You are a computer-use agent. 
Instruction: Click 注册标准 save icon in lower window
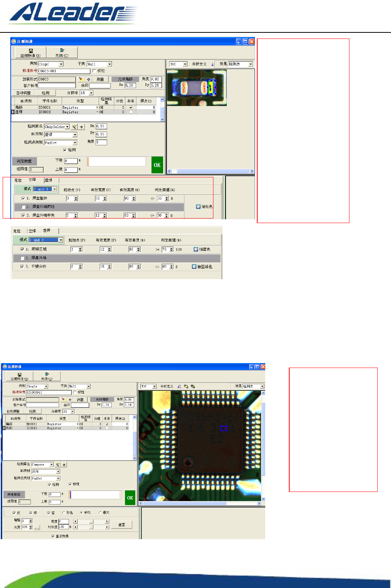(19, 375)
